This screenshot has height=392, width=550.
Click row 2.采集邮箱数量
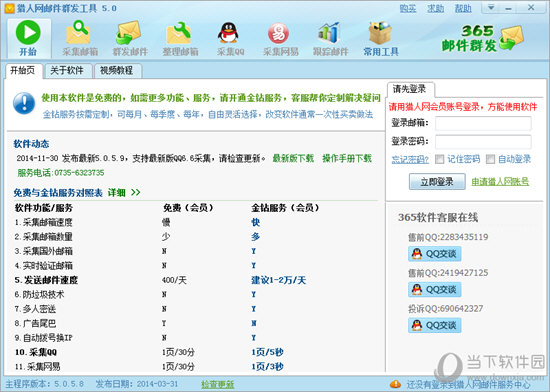[43, 237]
